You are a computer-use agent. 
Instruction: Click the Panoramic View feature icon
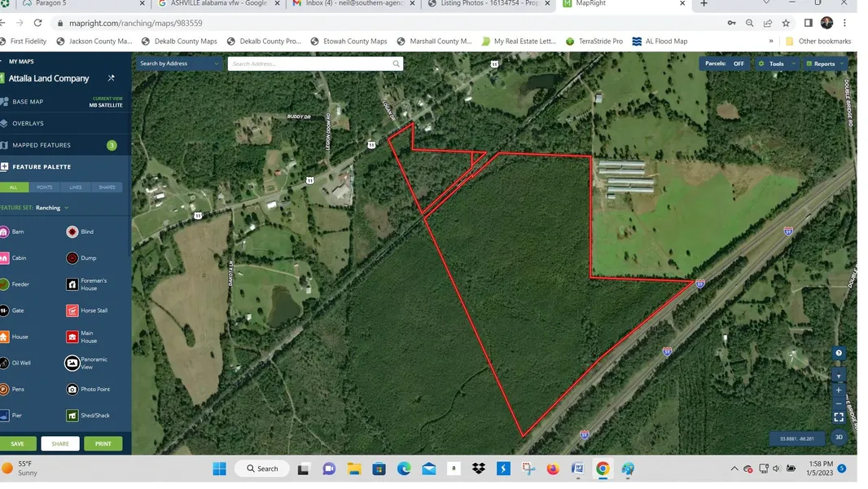[x=72, y=363]
